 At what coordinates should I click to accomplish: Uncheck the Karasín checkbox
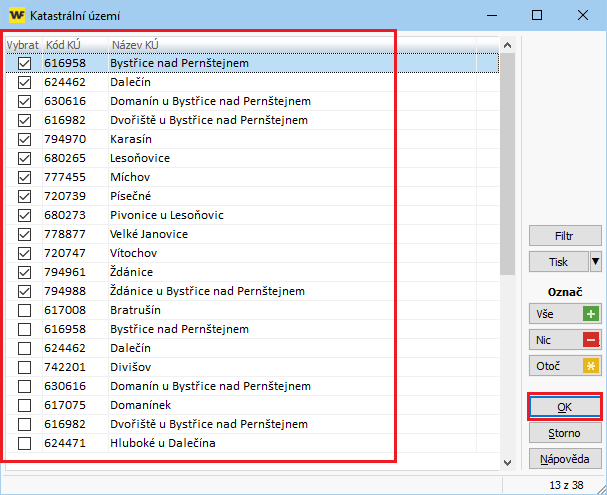[25, 139]
